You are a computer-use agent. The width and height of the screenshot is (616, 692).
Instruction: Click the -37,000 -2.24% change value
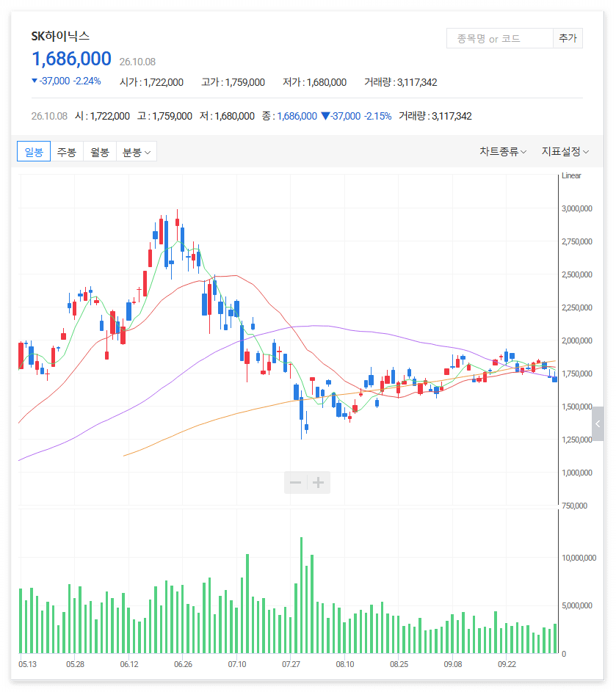tap(66, 81)
